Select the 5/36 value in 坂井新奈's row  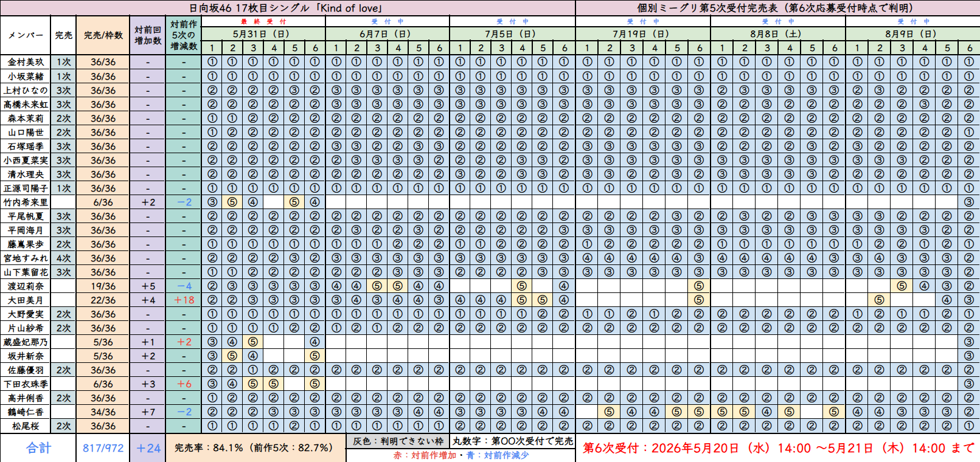[x=103, y=356]
